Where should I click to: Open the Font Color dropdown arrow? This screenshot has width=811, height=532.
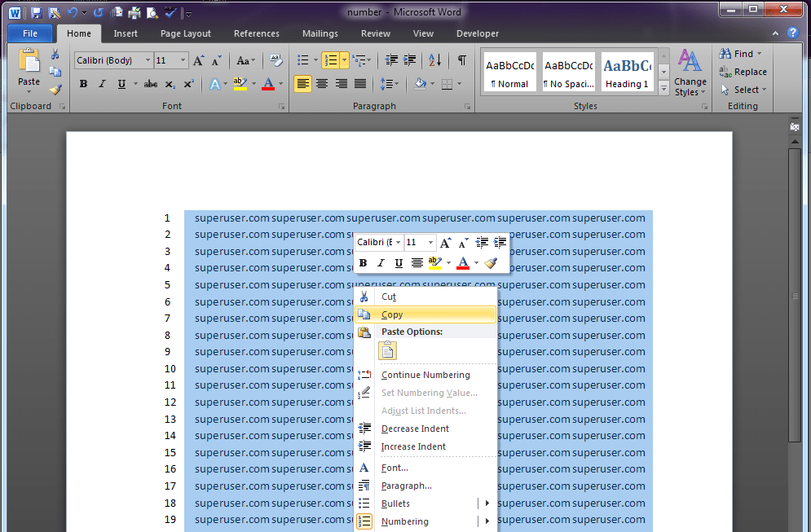point(280,84)
